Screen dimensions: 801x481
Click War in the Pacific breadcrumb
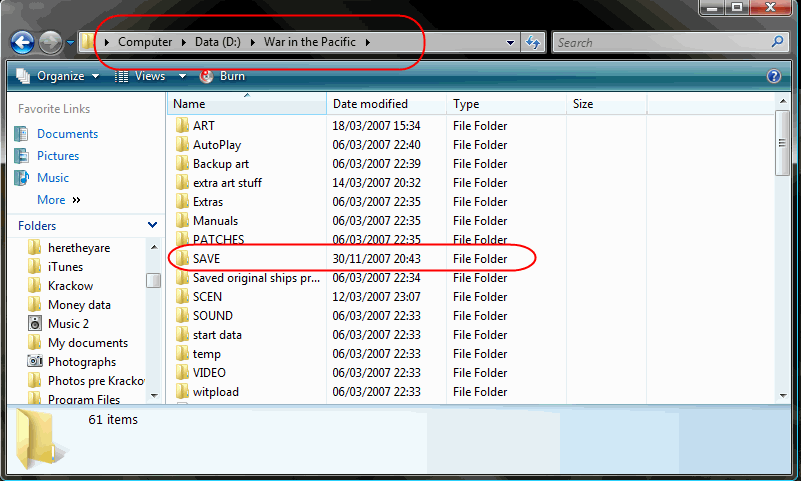[310, 42]
